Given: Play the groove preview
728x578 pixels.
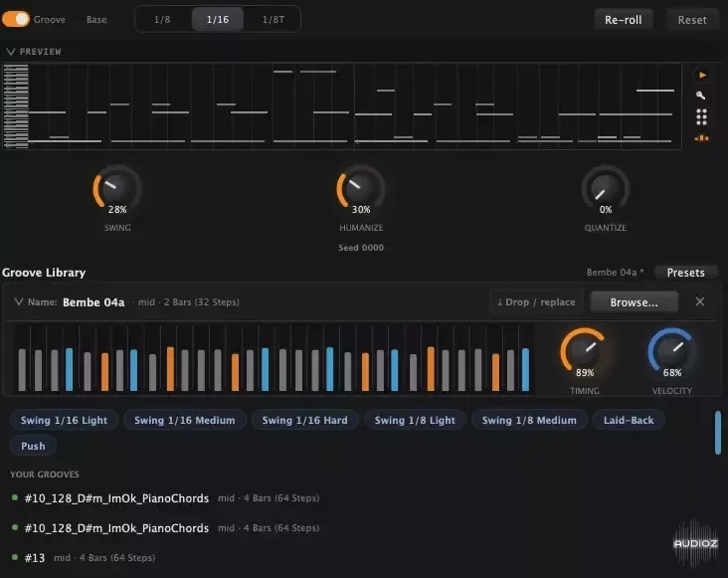Looking at the screenshot, I should pyautogui.click(x=701, y=75).
